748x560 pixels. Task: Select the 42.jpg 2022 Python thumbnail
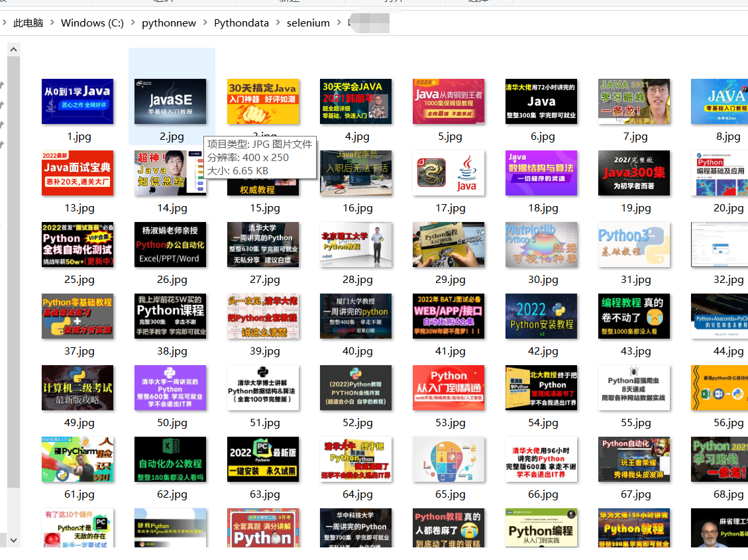541,316
